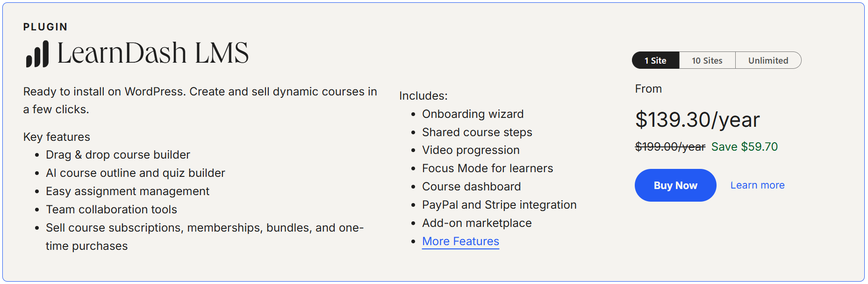Open the Learn more link
The image size is (868, 284).
pyautogui.click(x=757, y=185)
